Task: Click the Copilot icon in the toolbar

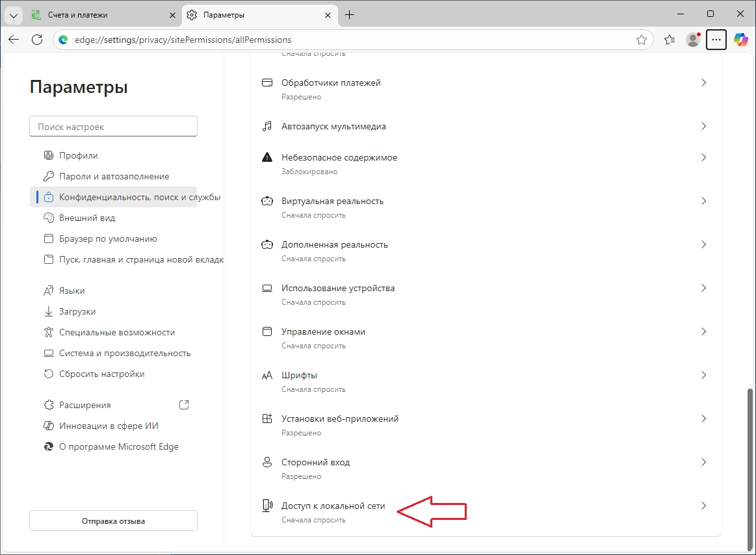Action: point(740,40)
